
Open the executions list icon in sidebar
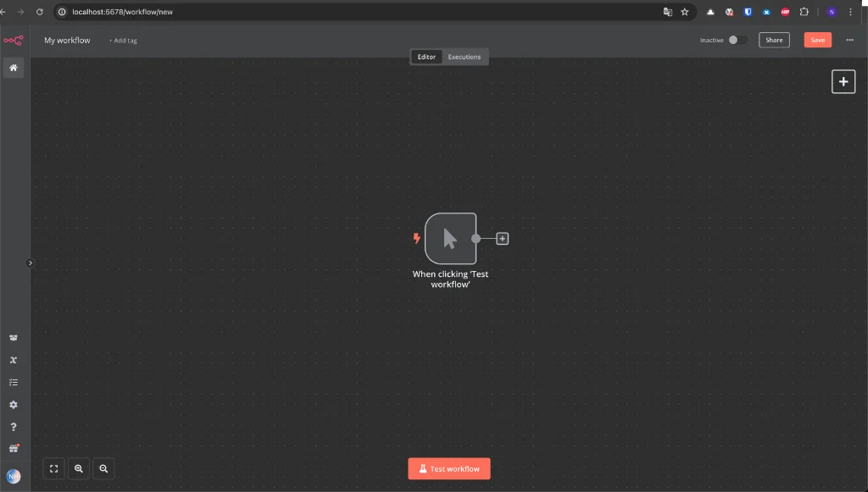tap(14, 383)
